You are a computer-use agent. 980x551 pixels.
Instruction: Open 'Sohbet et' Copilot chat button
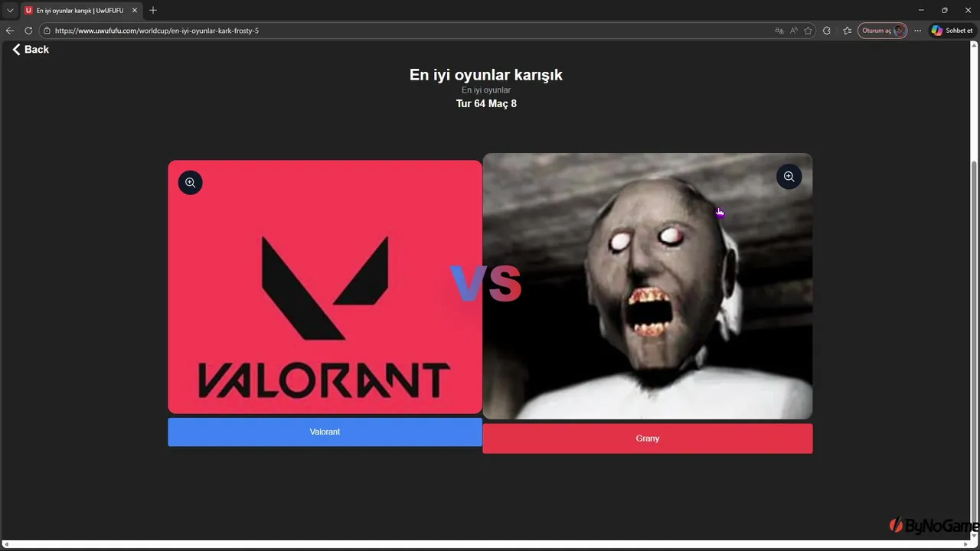point(952,31)
